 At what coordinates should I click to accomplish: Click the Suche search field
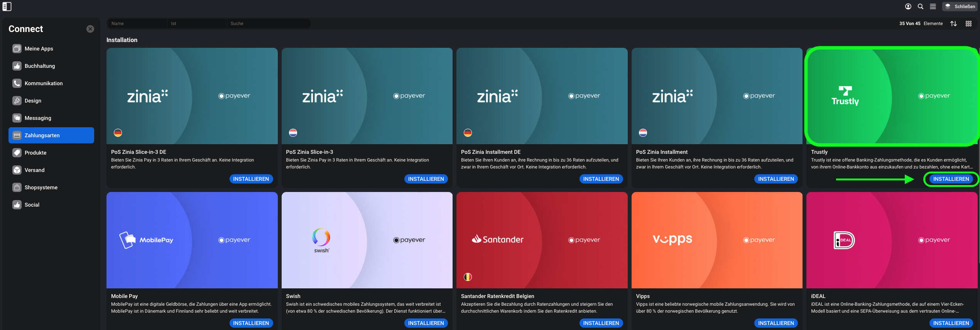pos(269,24)
